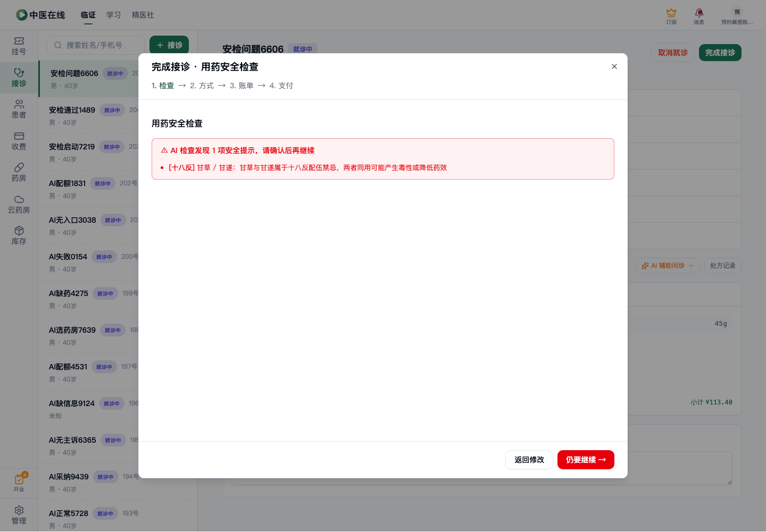
Task: Click the warning triangle in the AI alert
Action: tap(164, 150)
